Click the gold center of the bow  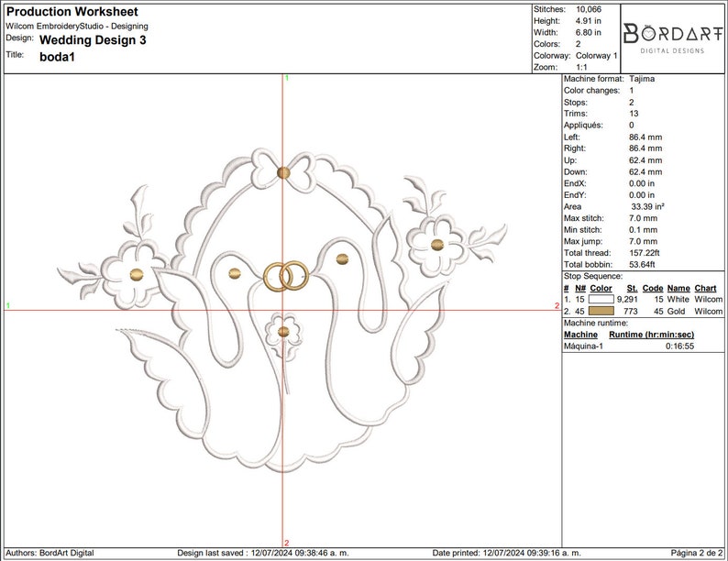tap(283, 172)
